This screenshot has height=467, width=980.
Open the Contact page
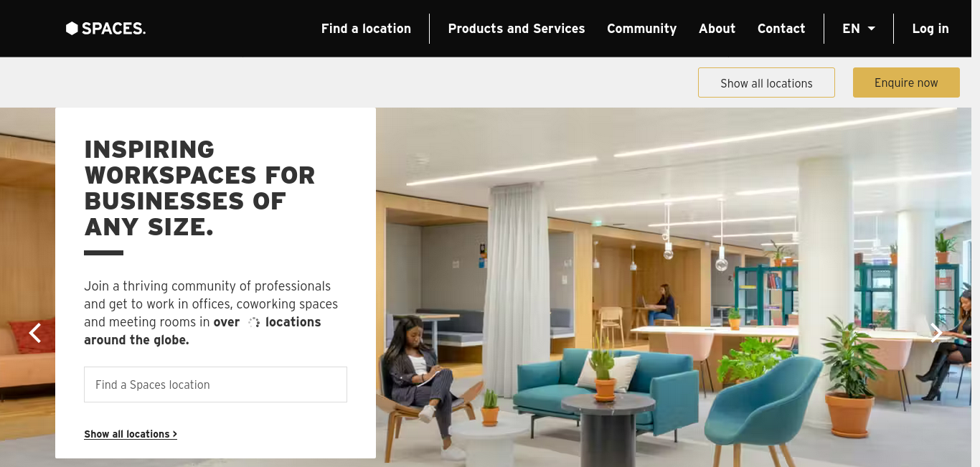pos(781,29)
